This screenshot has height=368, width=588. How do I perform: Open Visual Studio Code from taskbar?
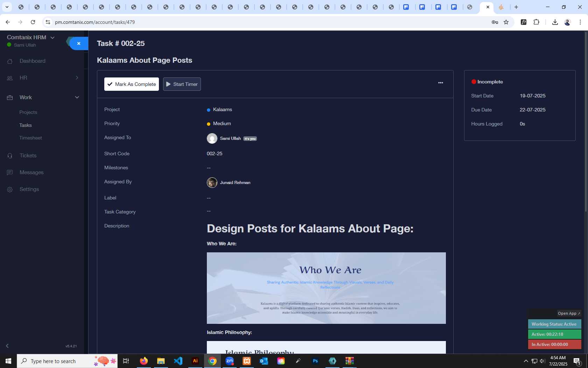pyautogui.click(x=178, y=361)
